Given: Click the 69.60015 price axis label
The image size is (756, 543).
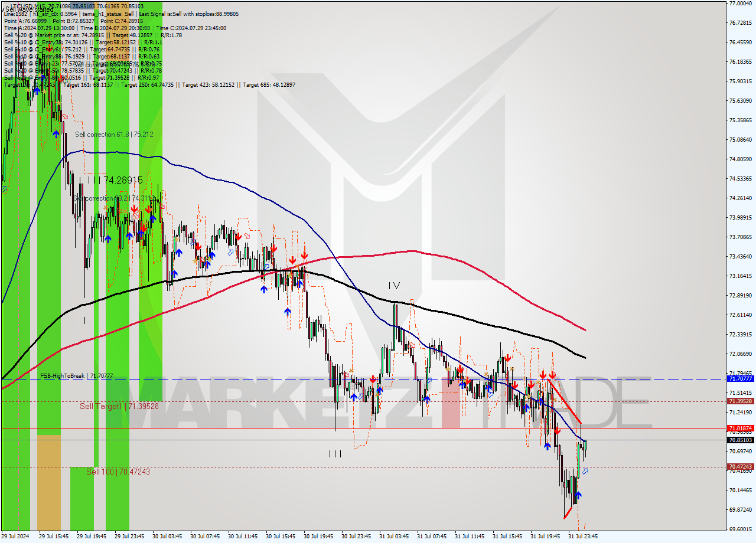Looking at the screenshot, I should pyautogui.click(x=740, y=529).
